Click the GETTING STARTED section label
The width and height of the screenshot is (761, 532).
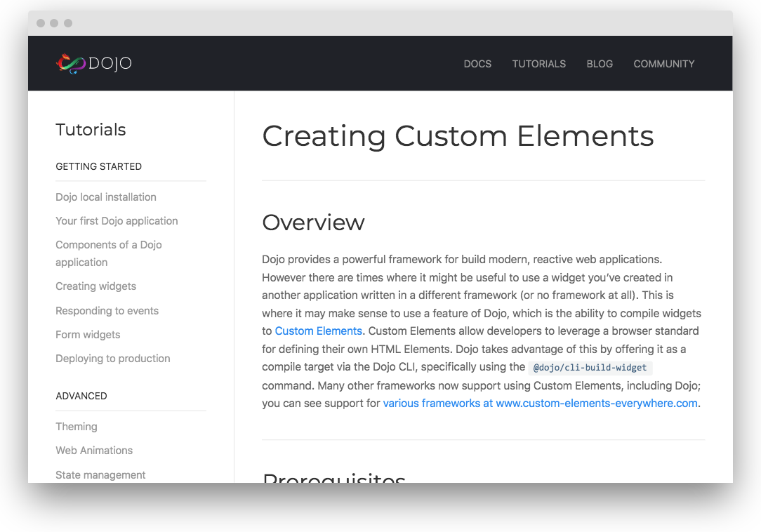[x=98, y=166]
